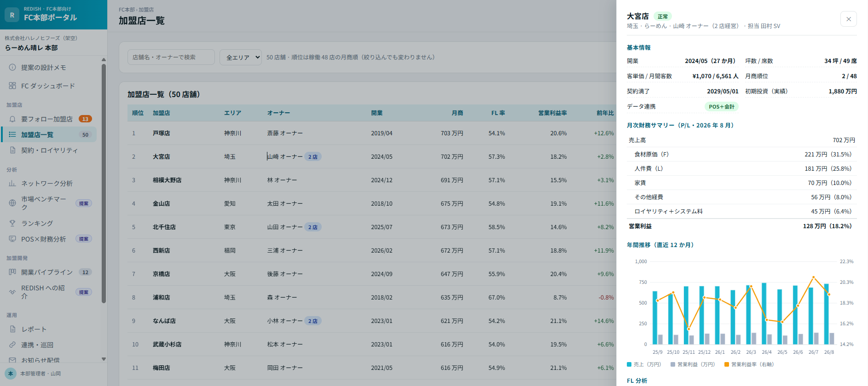Click the 相模大野店 store name
Viewport: 868px width, 386px height.
point(167,180)
